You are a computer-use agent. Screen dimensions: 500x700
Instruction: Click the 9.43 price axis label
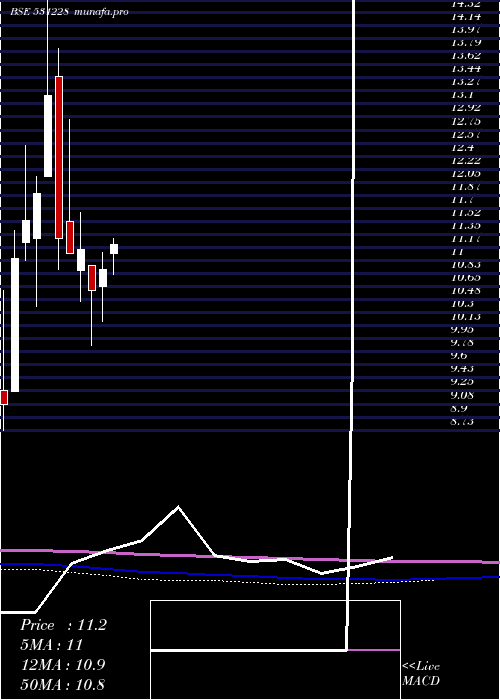click(464, 369)
